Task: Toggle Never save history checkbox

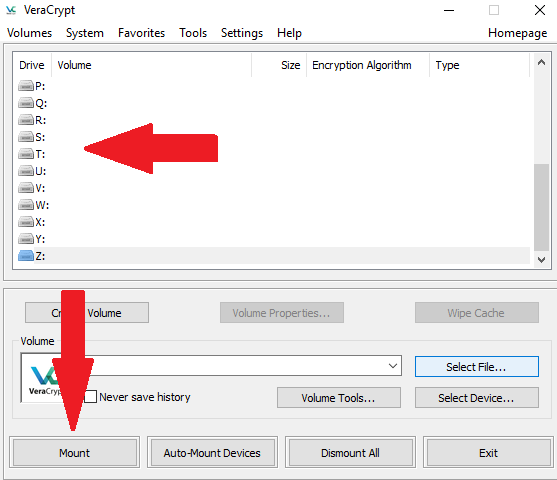Action: (90, 397)
